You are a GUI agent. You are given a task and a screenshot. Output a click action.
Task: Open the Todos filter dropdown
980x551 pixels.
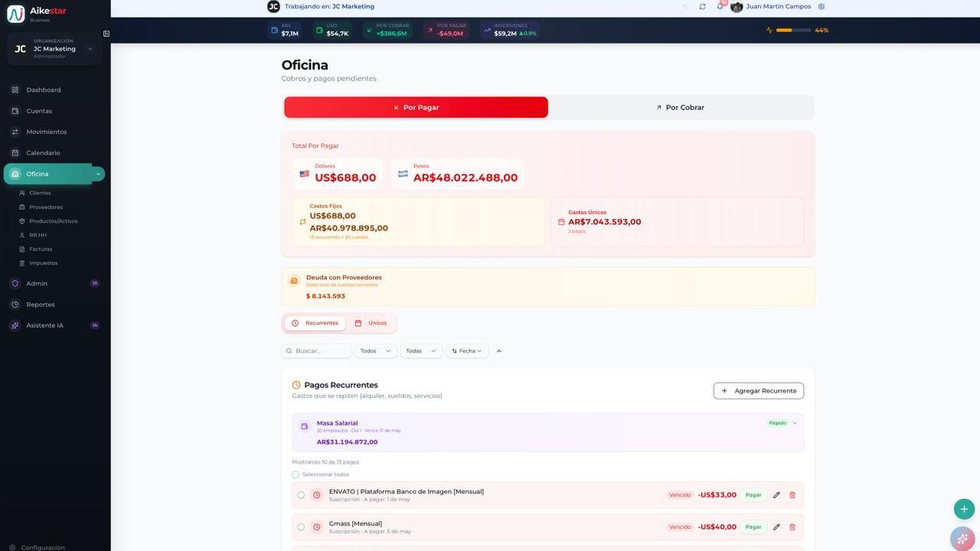point(376,351)
